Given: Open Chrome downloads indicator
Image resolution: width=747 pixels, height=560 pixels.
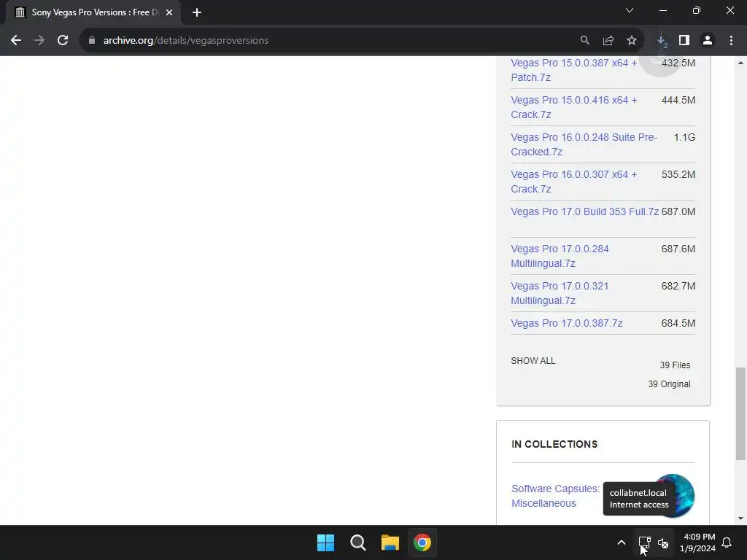Looking at the screenshot, I should [x=662, y=41].
